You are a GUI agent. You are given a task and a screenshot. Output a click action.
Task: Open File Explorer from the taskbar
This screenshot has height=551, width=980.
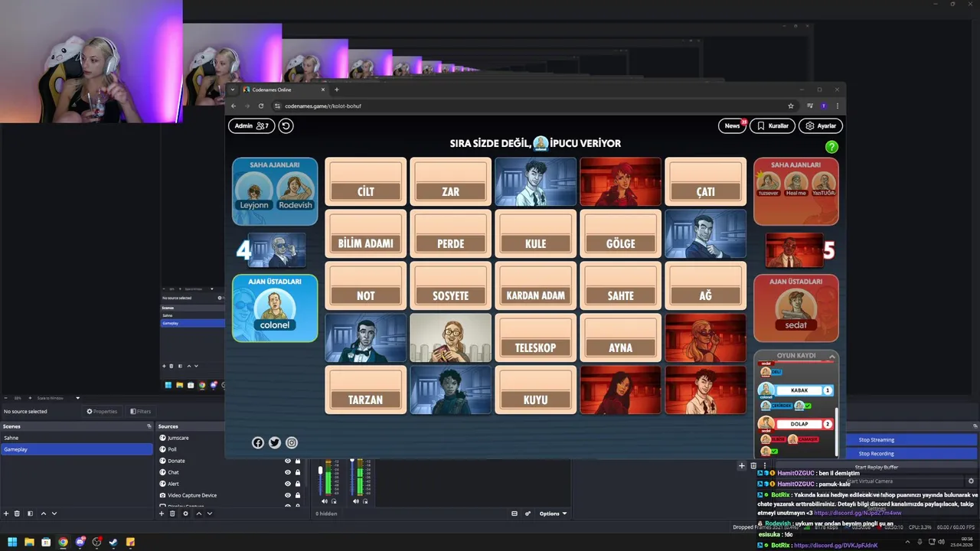coord(29,542)
